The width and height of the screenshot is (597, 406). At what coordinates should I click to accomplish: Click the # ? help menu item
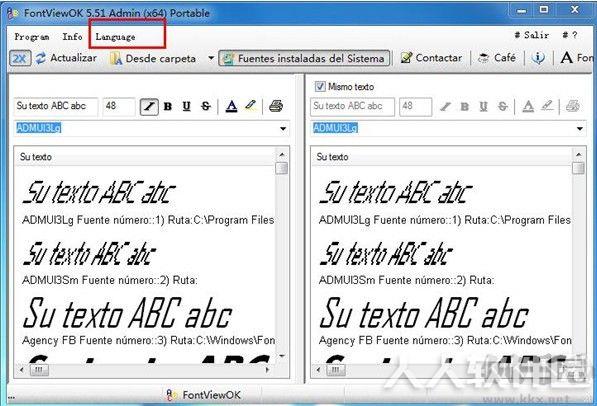coord(570,35)
